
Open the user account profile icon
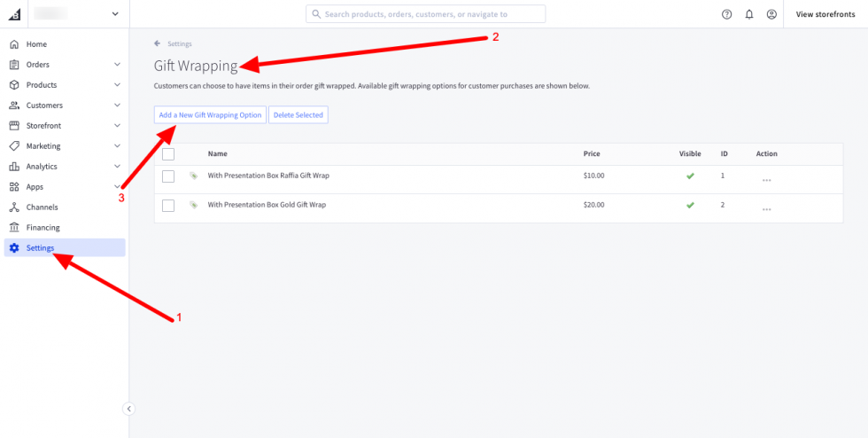771,14
